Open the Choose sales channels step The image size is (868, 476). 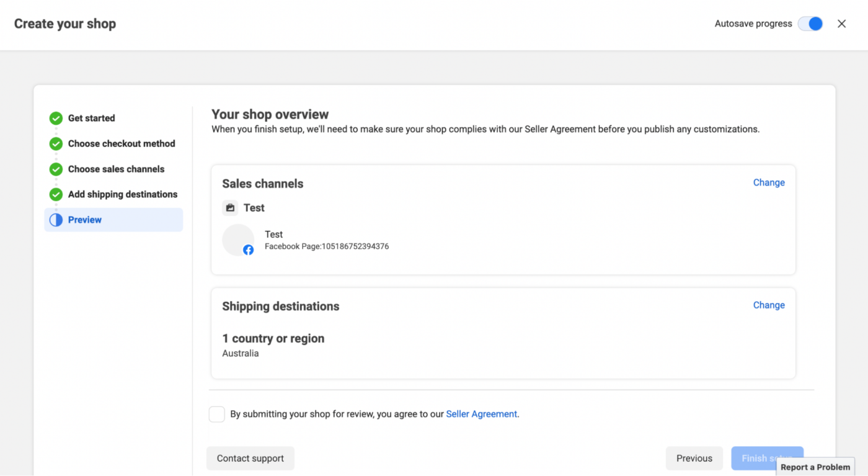(117, 169)
